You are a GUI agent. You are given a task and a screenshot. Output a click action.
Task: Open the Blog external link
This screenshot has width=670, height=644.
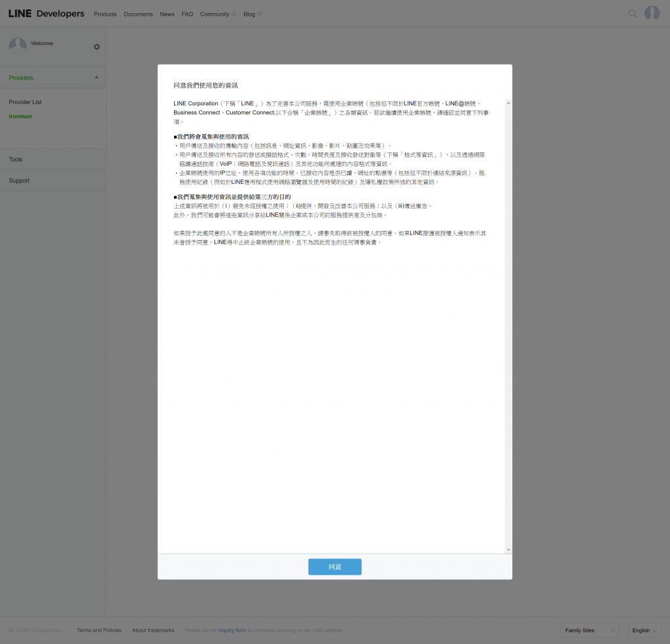tap(252, 14)
